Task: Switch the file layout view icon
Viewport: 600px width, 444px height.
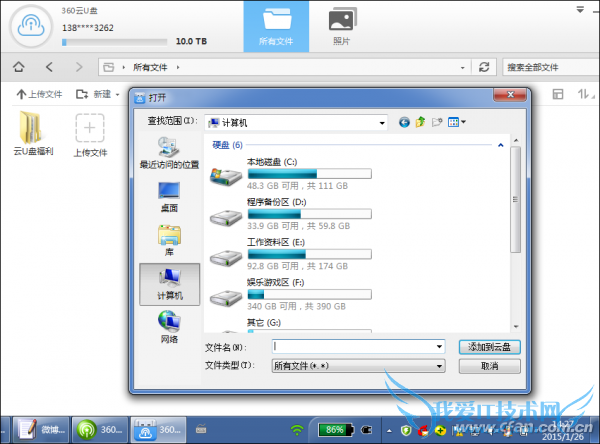Action: [558, 94]
